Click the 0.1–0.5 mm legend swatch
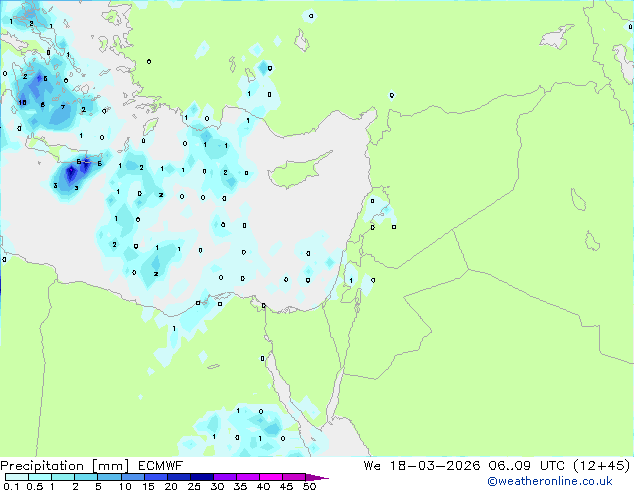Screen dimensions: 634x490 coord(17,477)
